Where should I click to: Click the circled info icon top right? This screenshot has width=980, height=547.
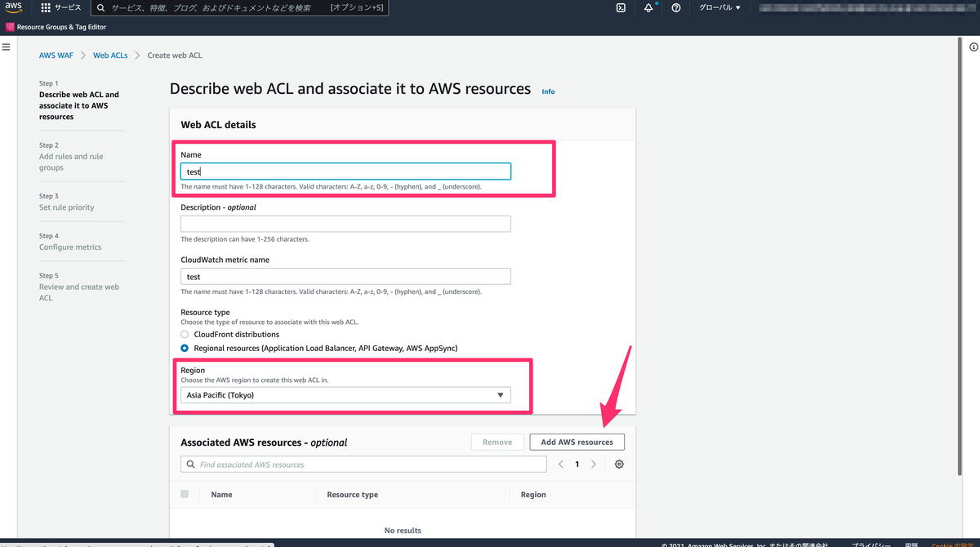click(x=973, y=47)
